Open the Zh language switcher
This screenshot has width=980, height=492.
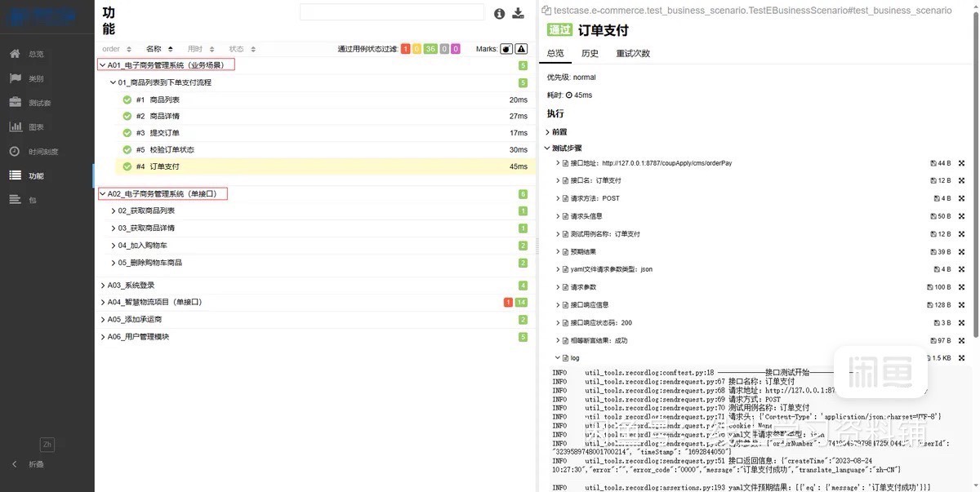47,444
